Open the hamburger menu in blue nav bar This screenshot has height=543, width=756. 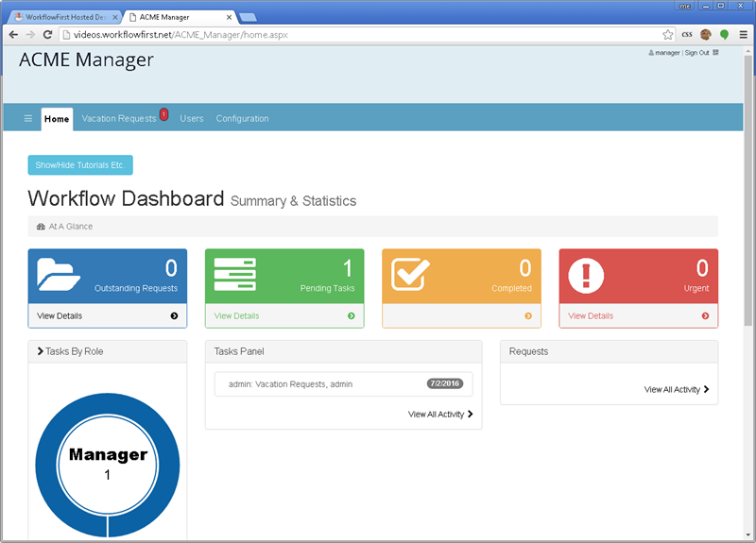coord(28,119)
